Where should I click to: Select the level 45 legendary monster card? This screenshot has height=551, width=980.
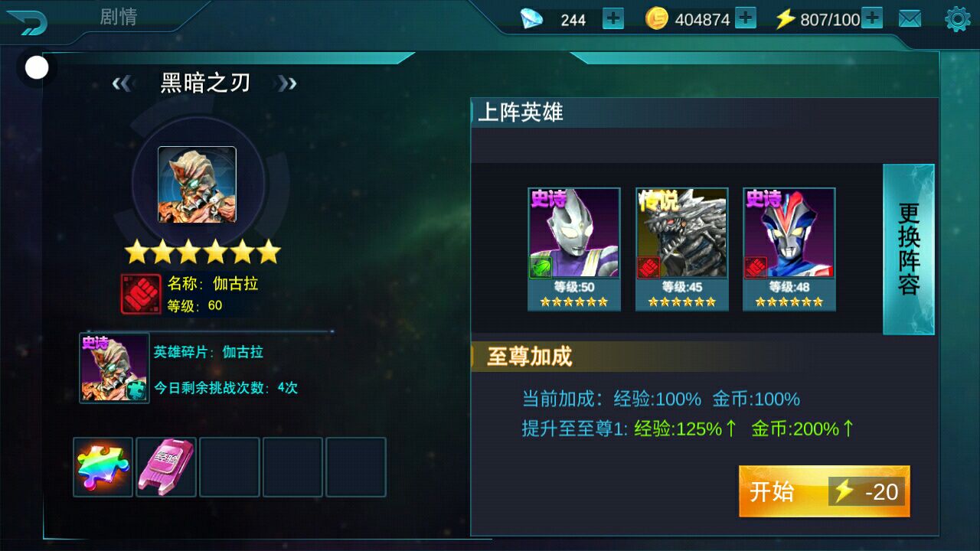coord(681,249)
